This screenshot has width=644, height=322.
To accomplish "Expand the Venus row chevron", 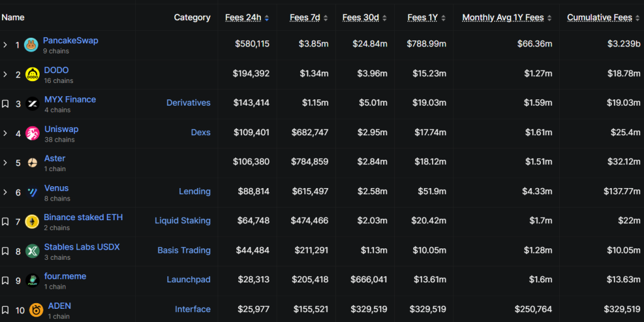I will pyautogui.click(x=5, y=192).
